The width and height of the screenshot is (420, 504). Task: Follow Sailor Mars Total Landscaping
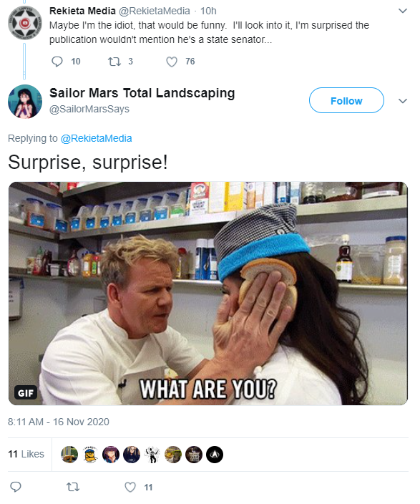click(346, 100)
